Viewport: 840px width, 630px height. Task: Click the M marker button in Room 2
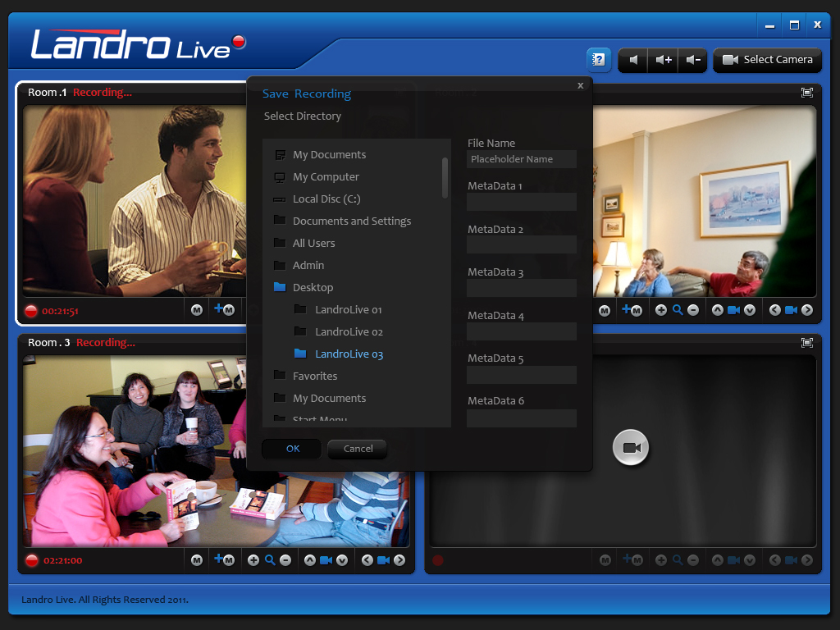click(605, 311)
